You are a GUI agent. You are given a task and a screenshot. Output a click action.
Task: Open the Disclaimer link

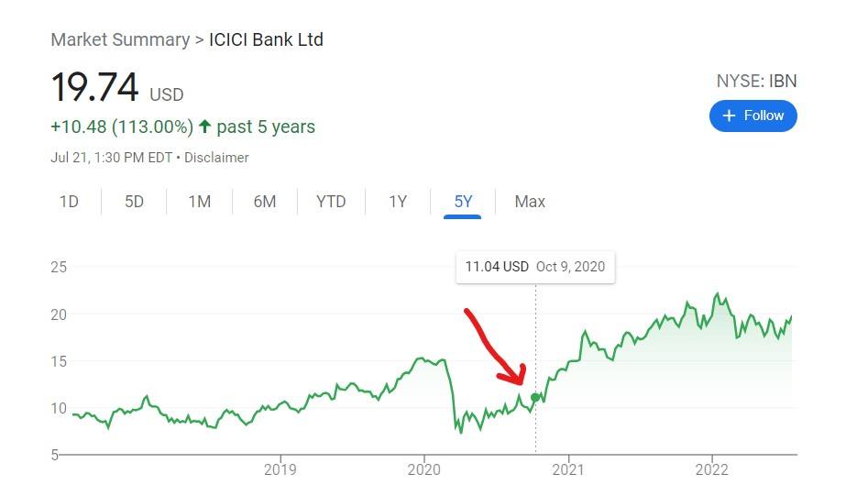coord(216,158)
